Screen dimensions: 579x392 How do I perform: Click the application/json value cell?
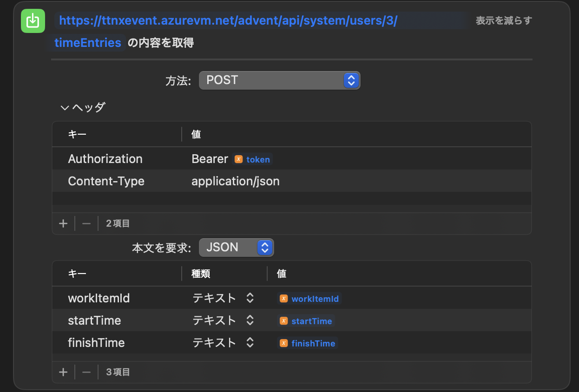(x=236, y=181)
